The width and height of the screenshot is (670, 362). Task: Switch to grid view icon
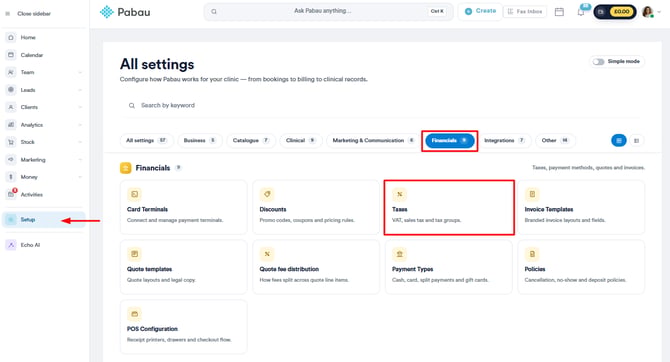[x=618, y=140]
